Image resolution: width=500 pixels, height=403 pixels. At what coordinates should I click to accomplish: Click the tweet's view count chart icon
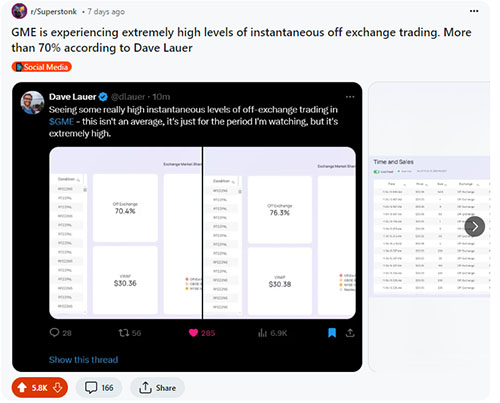point(263,333)
